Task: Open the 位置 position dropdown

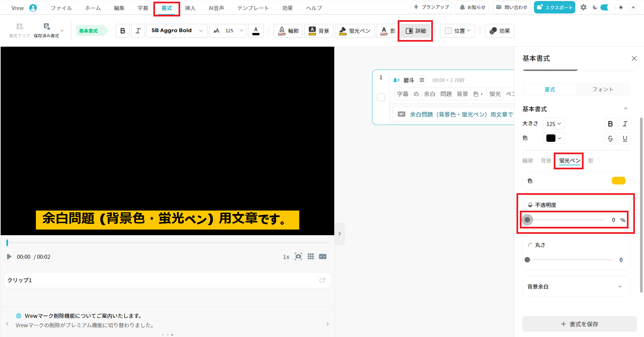Action: tap(457, 31)
